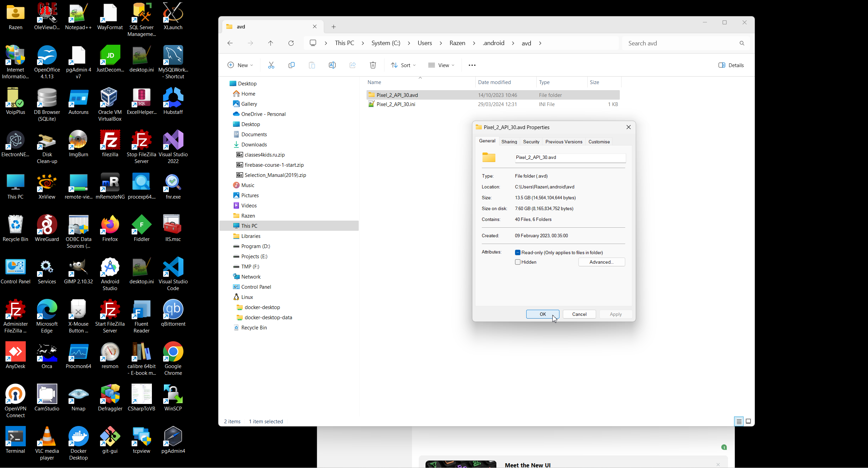Open the Sort dropdown menu
Screen dimensions: 868x468
pos(403,65)
